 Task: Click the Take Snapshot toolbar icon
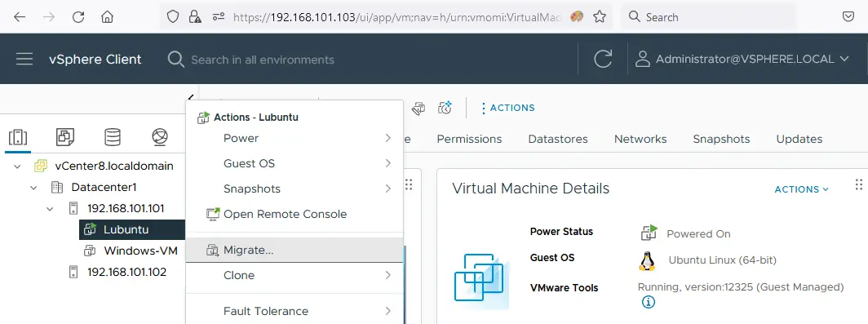[x=445, y=108]
